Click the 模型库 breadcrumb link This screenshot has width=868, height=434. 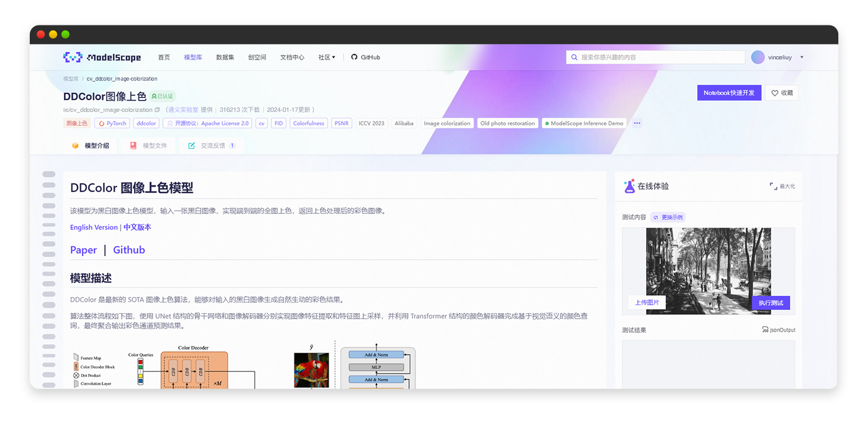coord(71,79)
